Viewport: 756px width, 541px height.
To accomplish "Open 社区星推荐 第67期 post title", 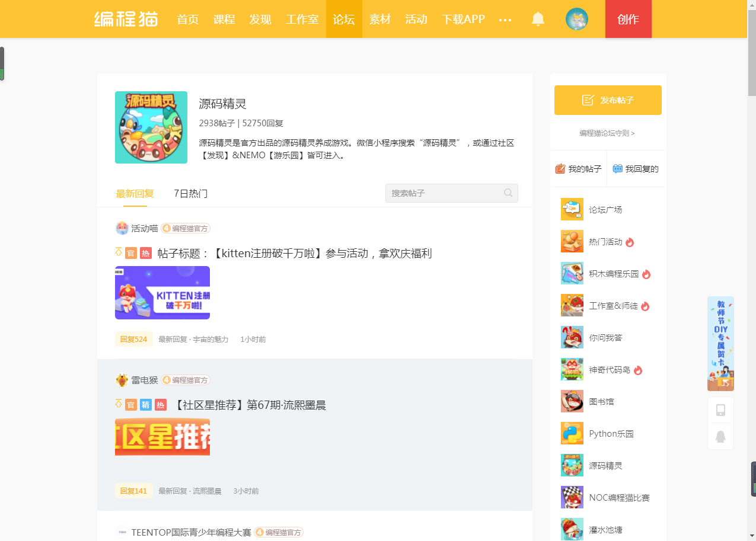I will 249,405.
